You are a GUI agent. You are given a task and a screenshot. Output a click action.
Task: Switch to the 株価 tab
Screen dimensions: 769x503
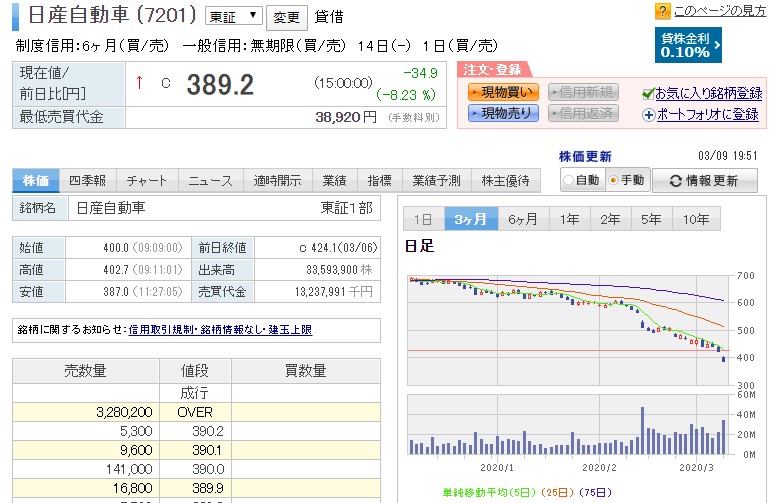36,181
